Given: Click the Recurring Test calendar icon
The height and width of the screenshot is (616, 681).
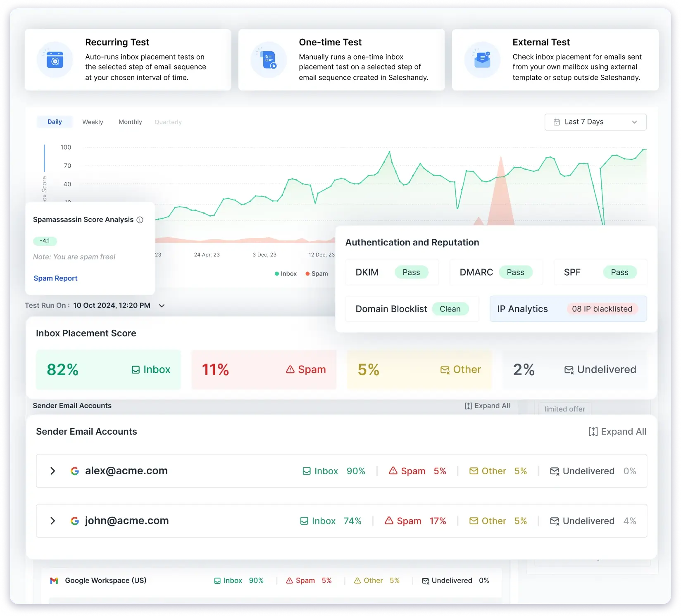Looking at the screenshot, I should tap(55, 60).
